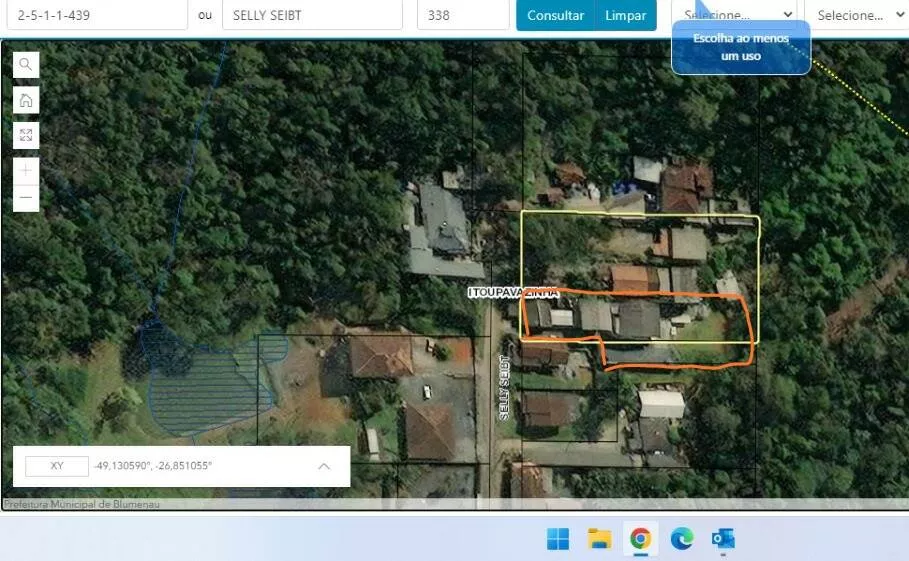Click the coordinates -49,130590 text
The width and height of the screenshot is (909, 561).
click(153, 466)
